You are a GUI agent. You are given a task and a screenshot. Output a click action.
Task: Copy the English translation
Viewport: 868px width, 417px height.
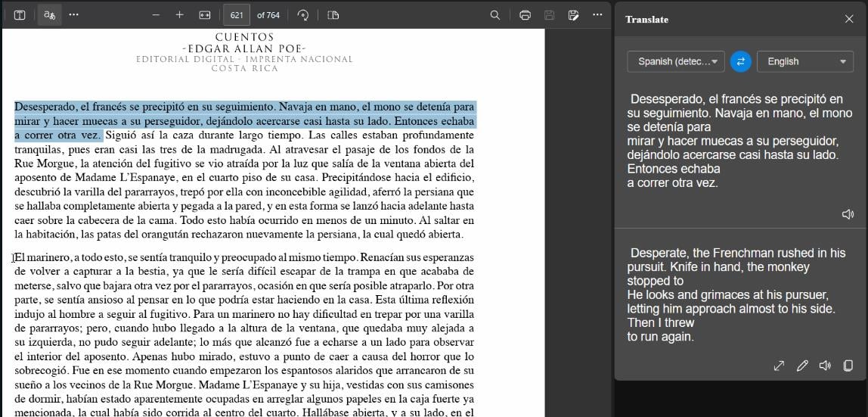click(848, 366)
